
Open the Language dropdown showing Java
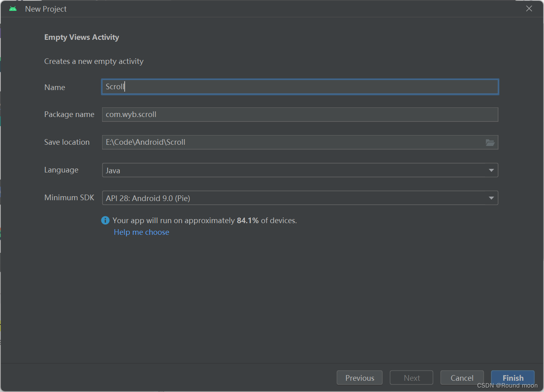300,170
